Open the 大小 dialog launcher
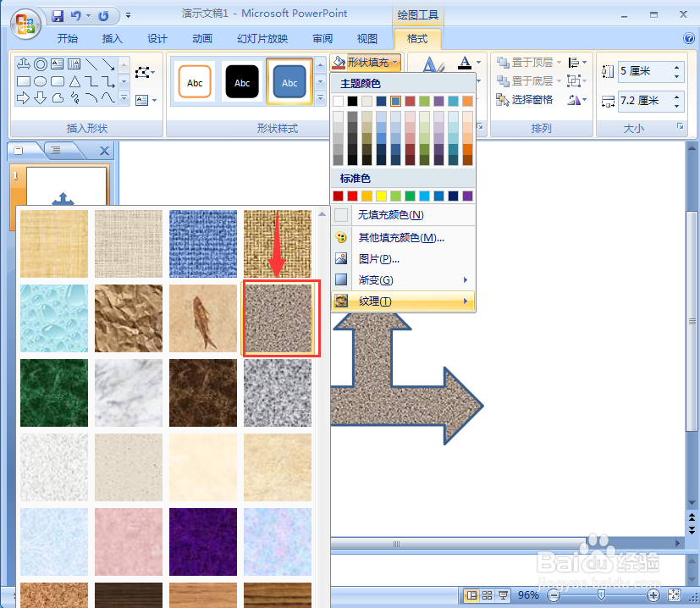 pos(680,126)
